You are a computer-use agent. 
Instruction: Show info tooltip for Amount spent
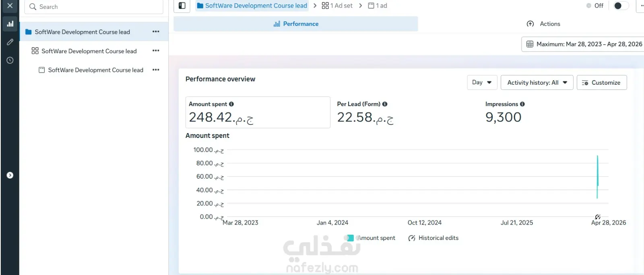231,104
